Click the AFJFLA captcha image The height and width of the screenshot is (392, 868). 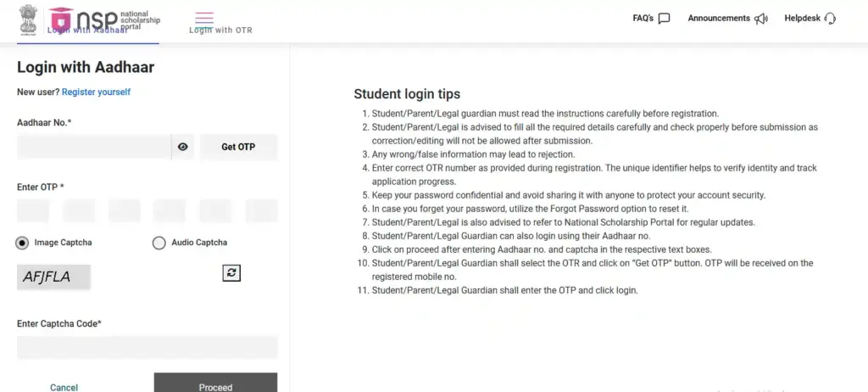pyautogui.click(x=53, y=277)
